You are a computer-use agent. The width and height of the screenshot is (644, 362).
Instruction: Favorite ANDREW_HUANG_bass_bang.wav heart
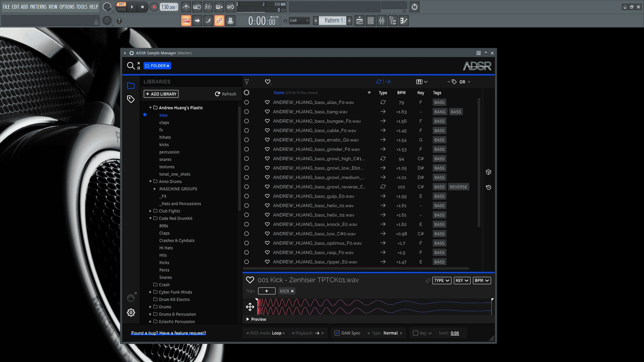pos(267,112)
